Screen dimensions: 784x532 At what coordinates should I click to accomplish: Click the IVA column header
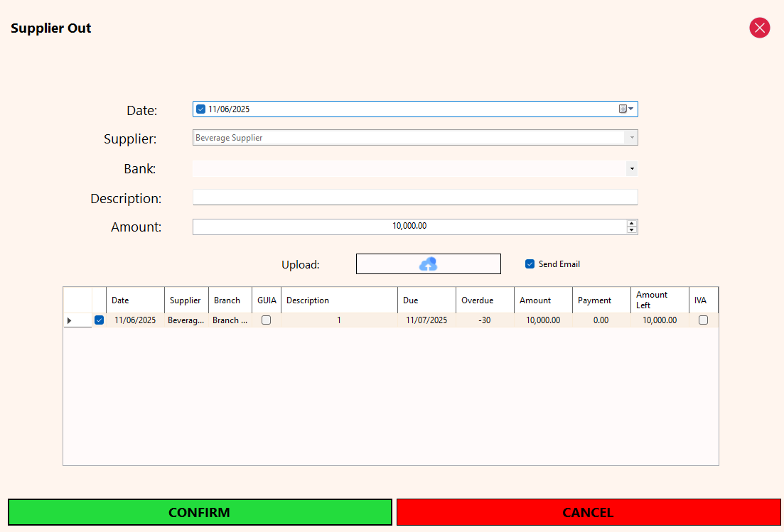point(703,300)
